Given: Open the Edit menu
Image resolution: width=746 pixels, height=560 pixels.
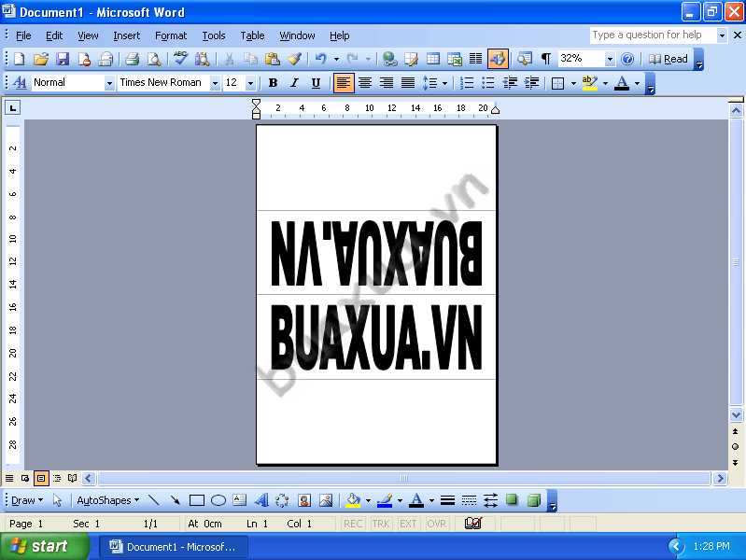Looking at the screenshot, I should pos(54,35).
